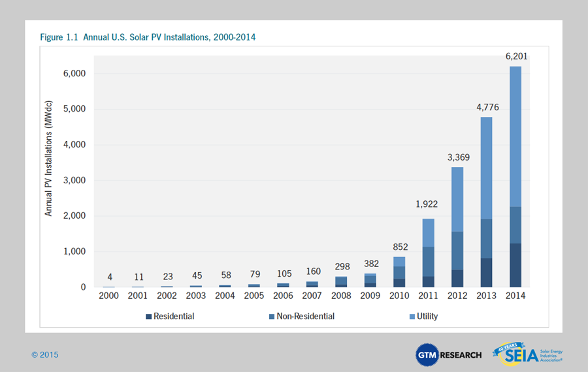Click the Residential legend color square
Image resolution: width=588 pixels, height=372 pixels.
click(x=149, y=317)
